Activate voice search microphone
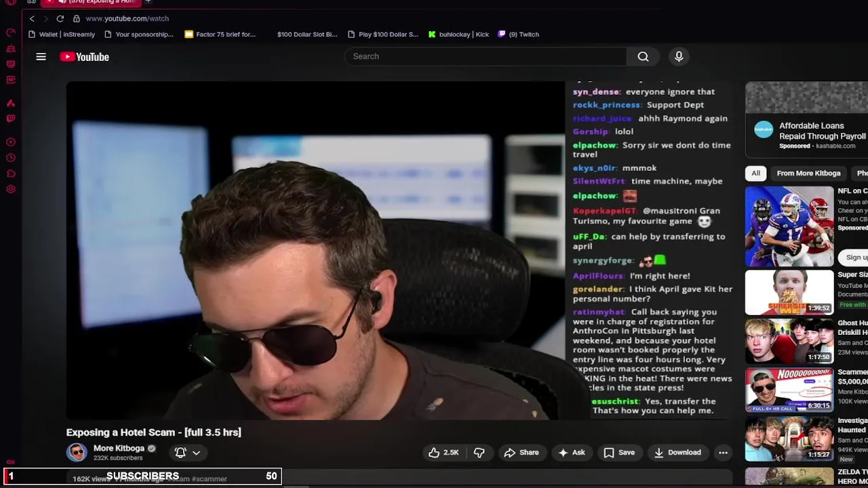Viewport: 868px width, 488px height. point(679,56)
